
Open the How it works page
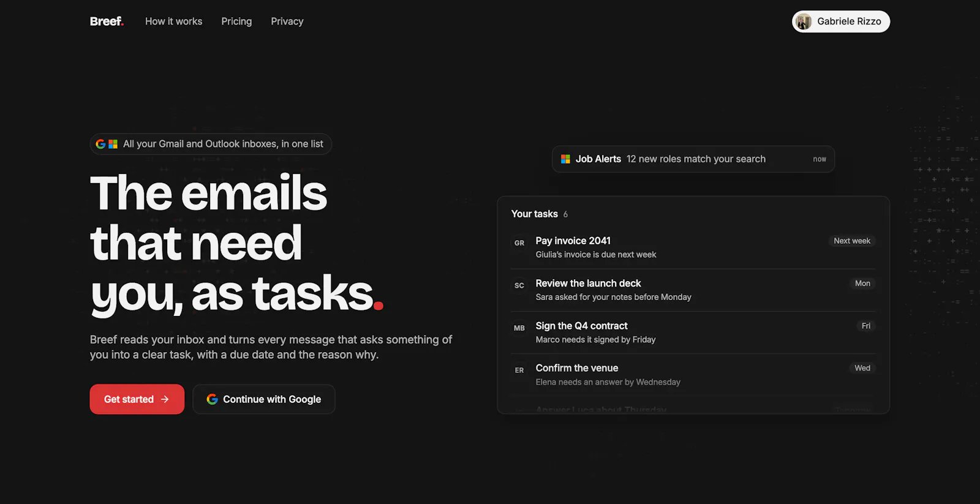[173, 21]
